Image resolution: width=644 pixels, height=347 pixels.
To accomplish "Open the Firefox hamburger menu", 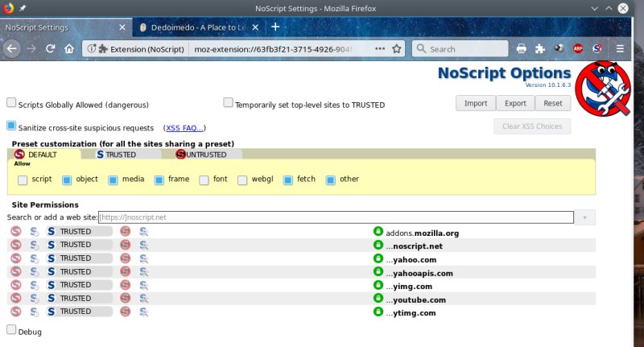I will click(x=620, y=48).
